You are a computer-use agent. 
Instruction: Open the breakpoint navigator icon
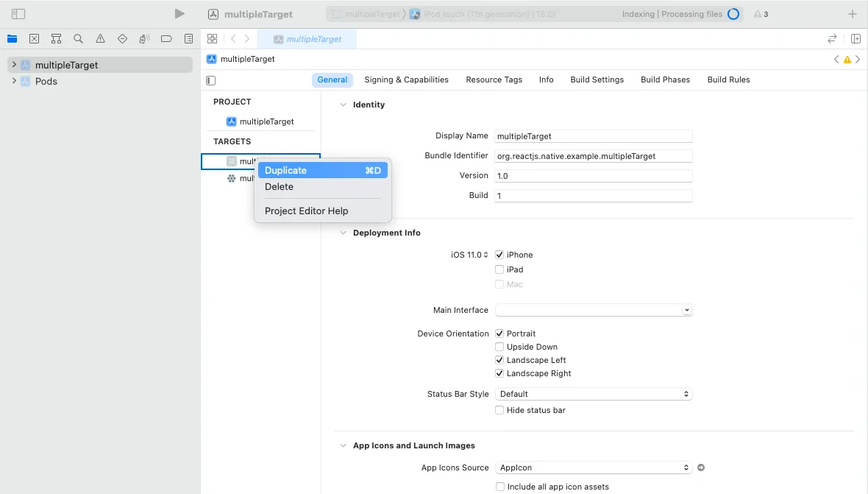(x=166, y=39)
